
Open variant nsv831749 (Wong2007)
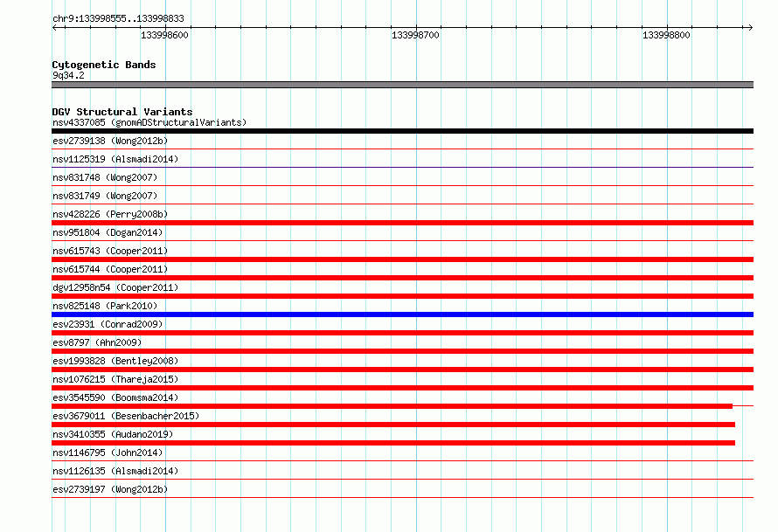coord(105,196)
